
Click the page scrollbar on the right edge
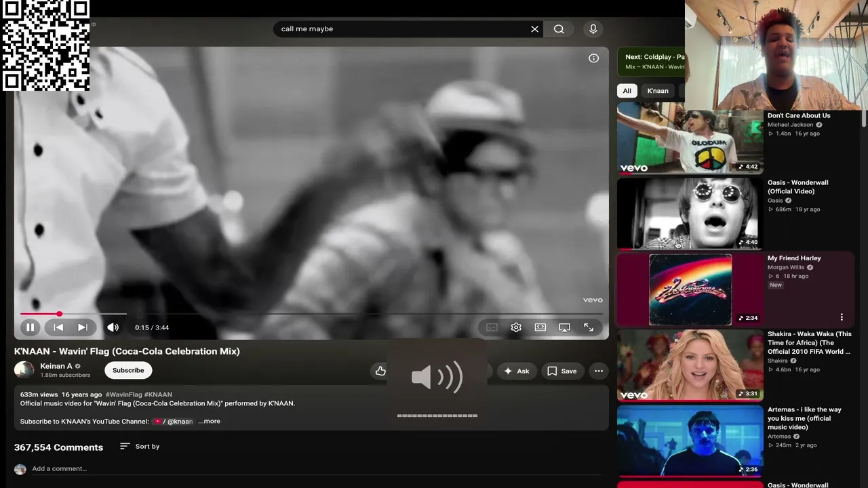coord(863,119)
